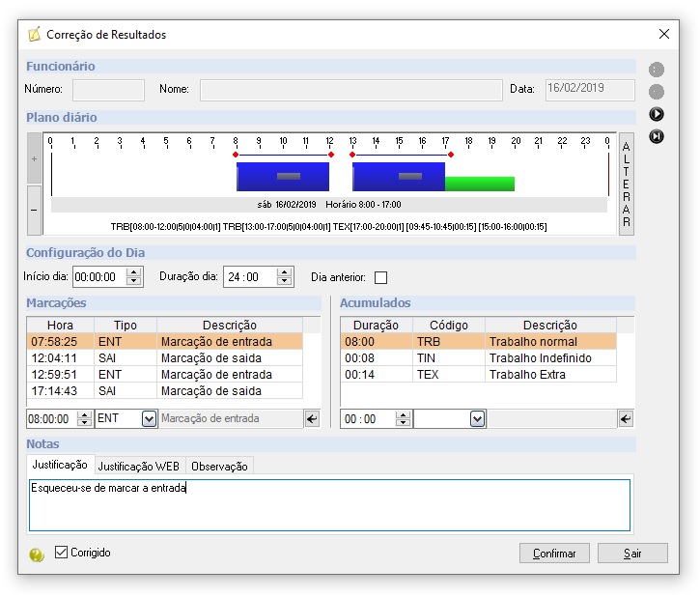The image size is (700, 597).
Task: Click the arrow button in Acumulados entry row
Action: 626,418
